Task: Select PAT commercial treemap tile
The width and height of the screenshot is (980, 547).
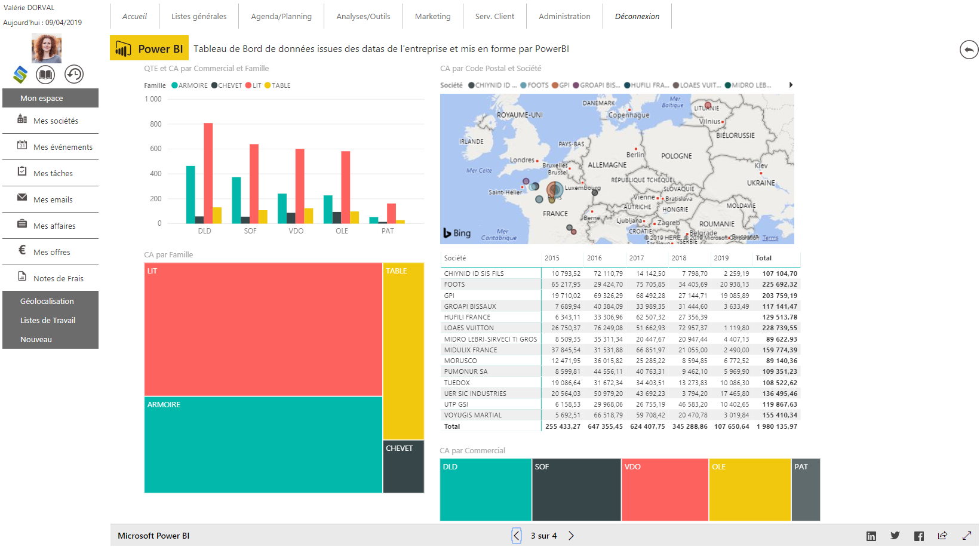Action: pos(806,490)
